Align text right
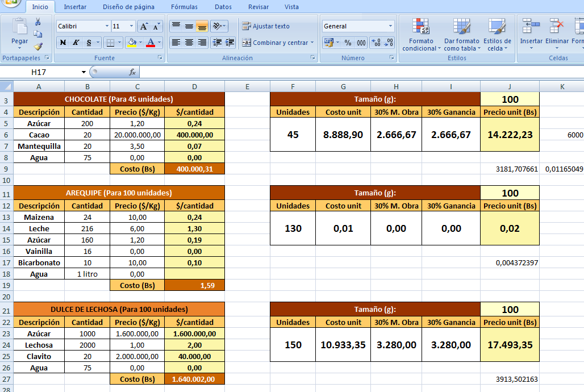This screenshot has height=392, width=584. (x=202, y=43)
